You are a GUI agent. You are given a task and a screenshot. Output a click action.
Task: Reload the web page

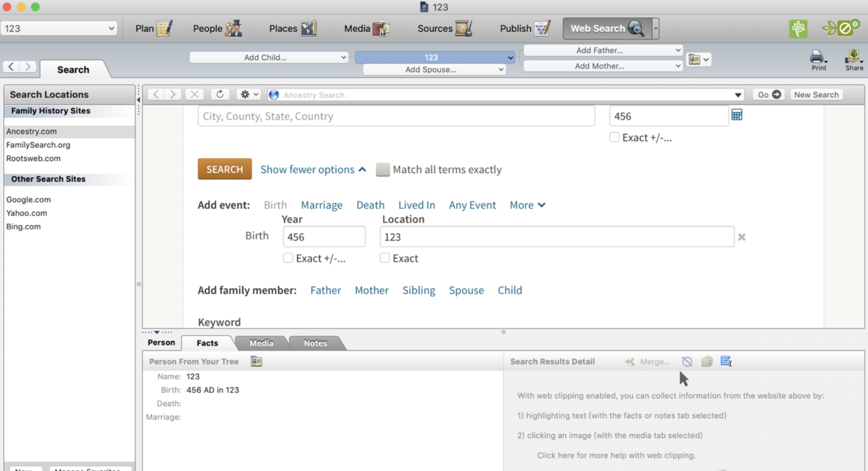point(220,95)
